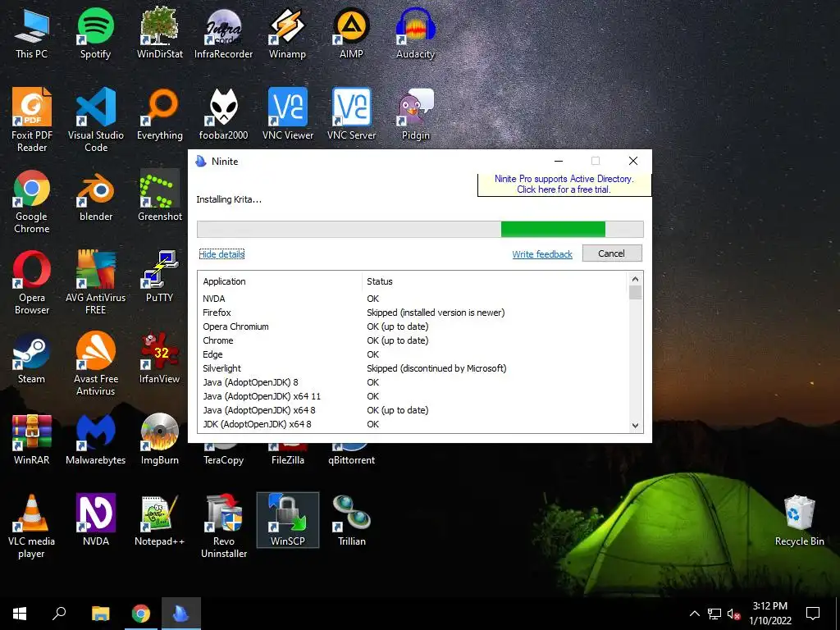Select the NVDA desktop shortcut
Screen dimensions: 840x630
pos(95,521)
